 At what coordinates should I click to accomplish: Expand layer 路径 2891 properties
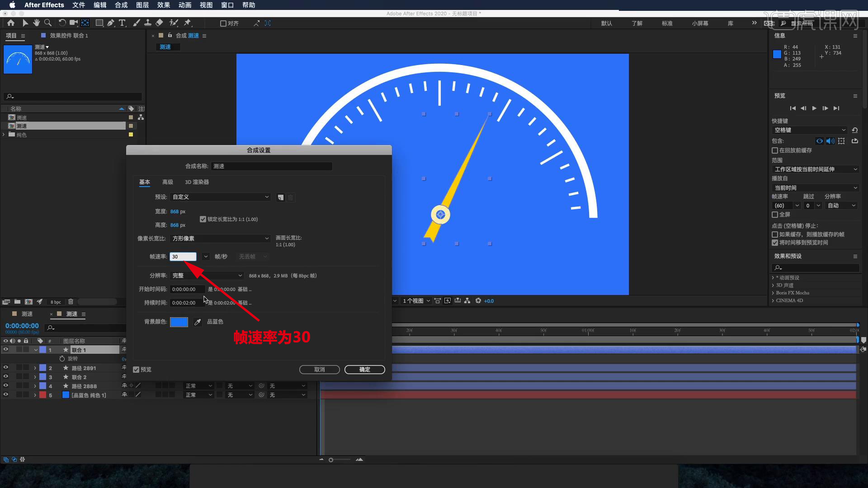pyautogui.click(x=35, y=368)
